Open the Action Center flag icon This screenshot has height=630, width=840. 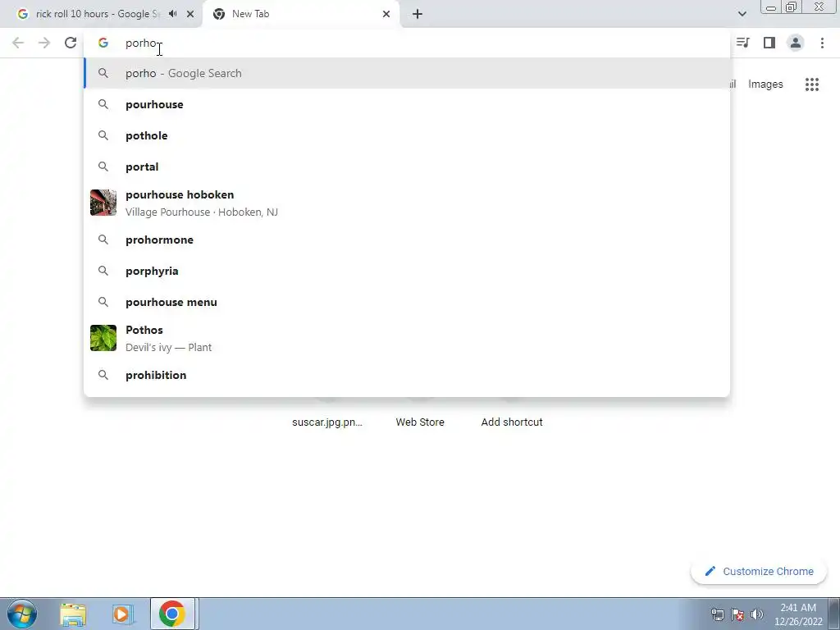coord(737,614)
